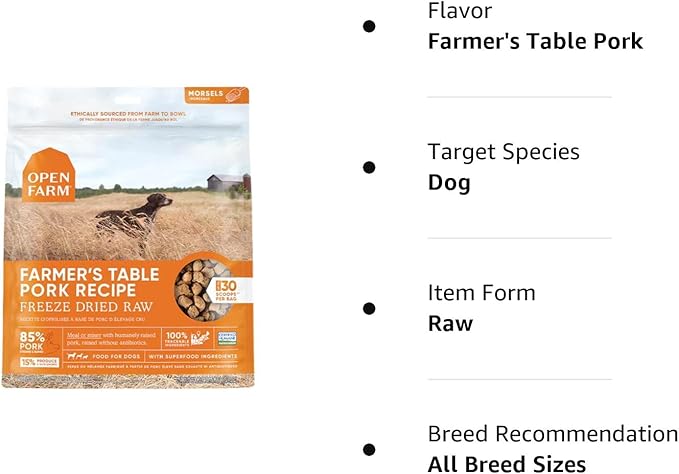Click the barn in the bag's background
Image resolution: width=679 pixels, height=474 pixels.
[x=227, y=182]
